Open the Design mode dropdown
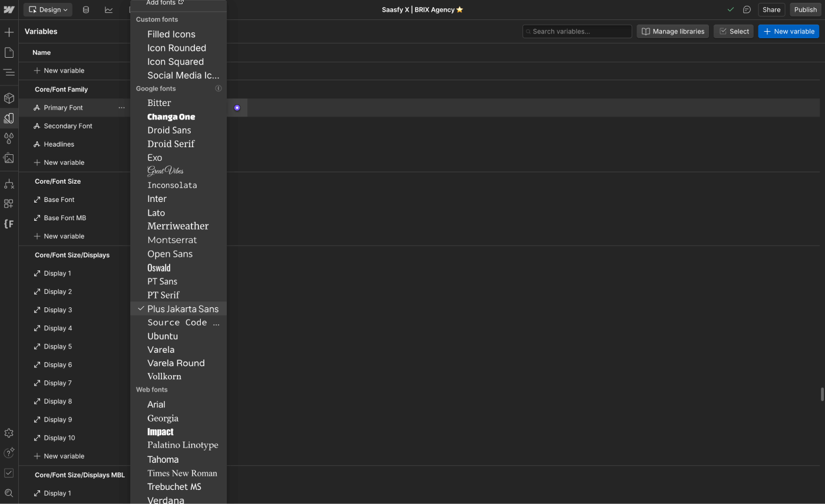Viewport: 825px width, 504px height. pos(47,9)
